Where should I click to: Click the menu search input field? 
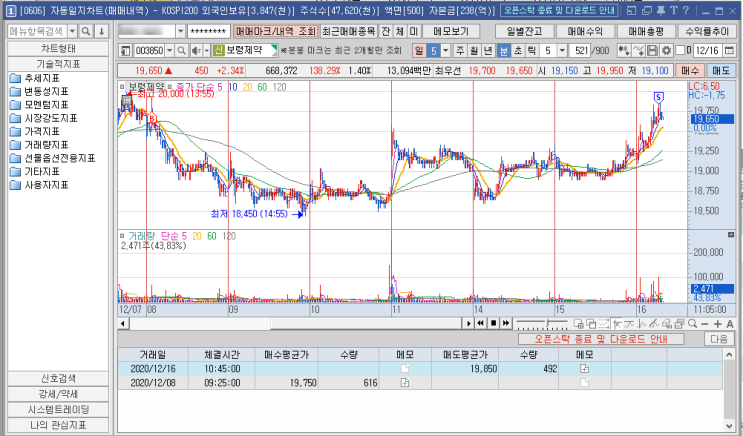point(37,31)
